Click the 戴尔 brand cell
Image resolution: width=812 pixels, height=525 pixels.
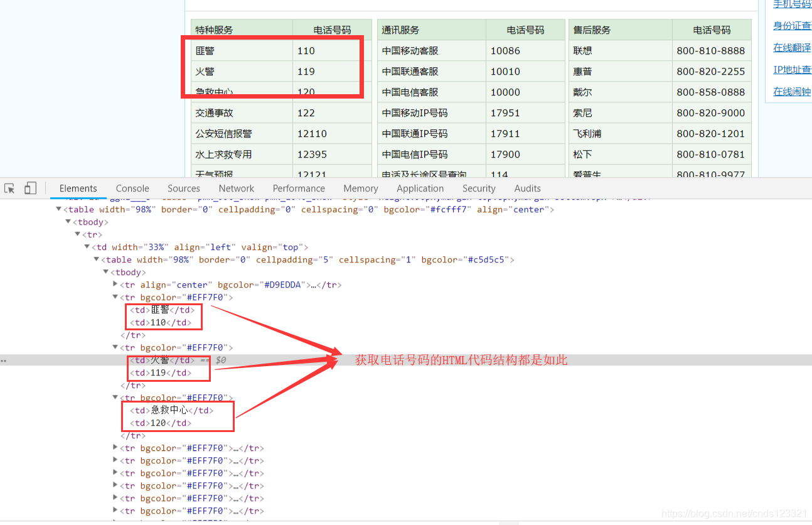pyautogui.click(x=621, y=92)
